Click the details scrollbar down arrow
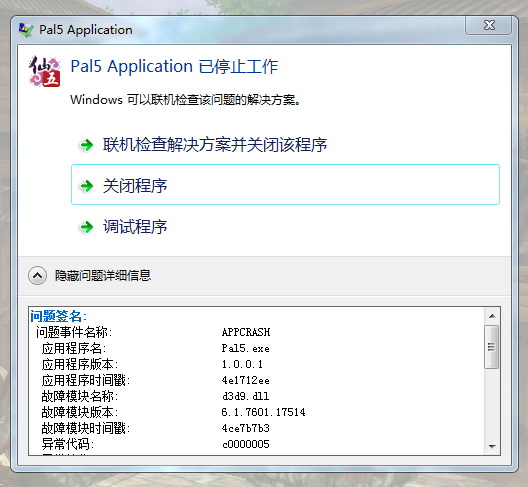 (492, 447)
